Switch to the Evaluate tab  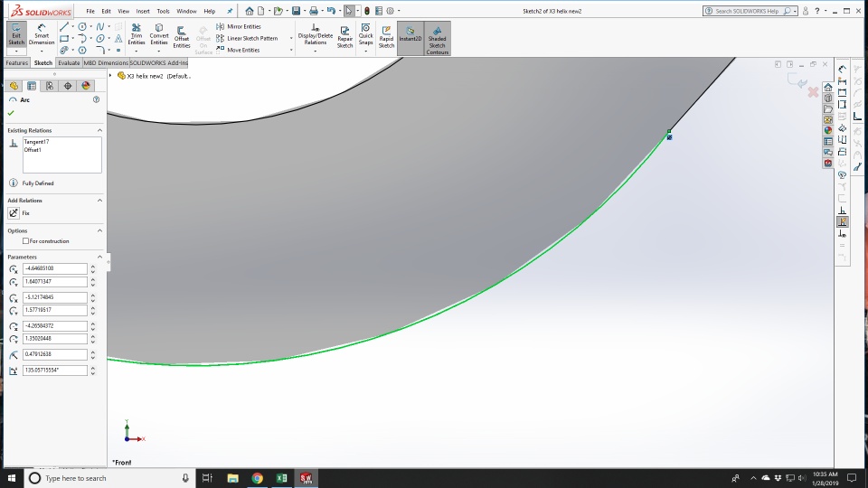69,62
